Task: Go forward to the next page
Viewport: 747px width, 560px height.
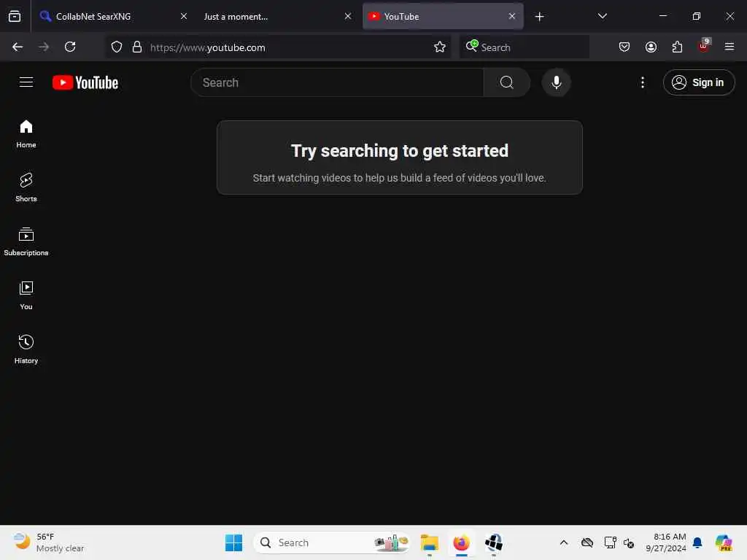Action: (44, 47)
